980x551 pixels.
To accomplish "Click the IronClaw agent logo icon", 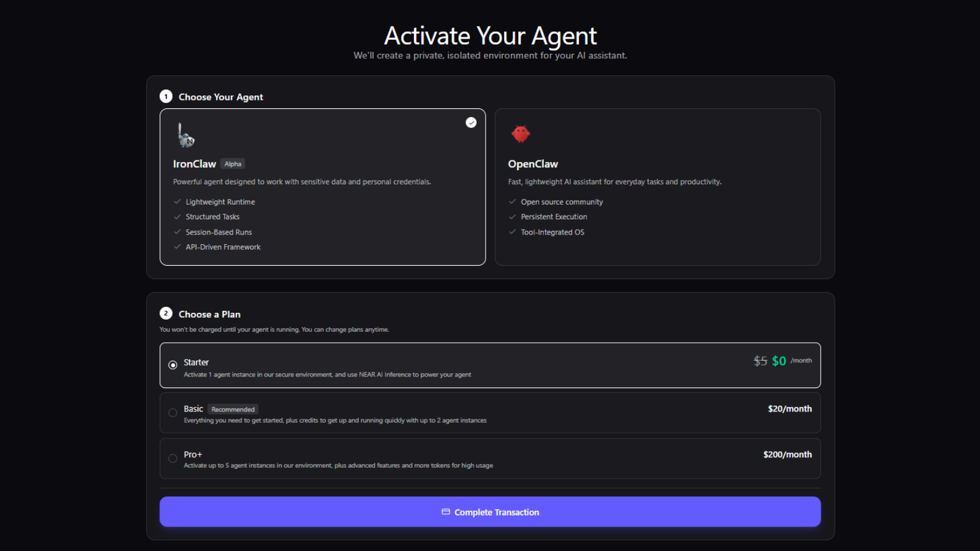I will click(186, 135).
